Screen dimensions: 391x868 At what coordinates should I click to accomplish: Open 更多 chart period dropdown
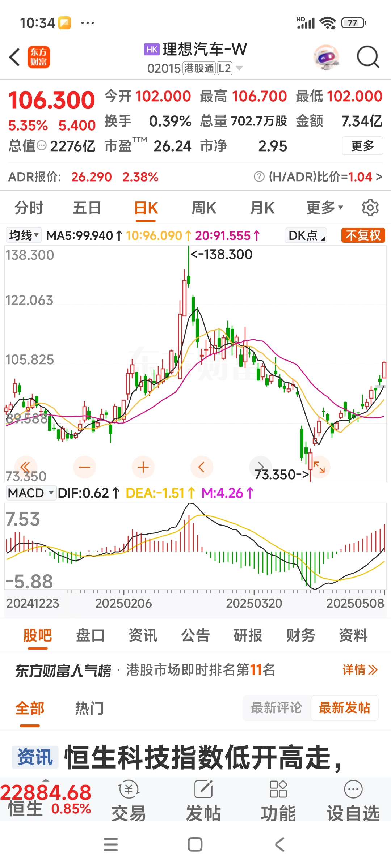pos(324,208)
